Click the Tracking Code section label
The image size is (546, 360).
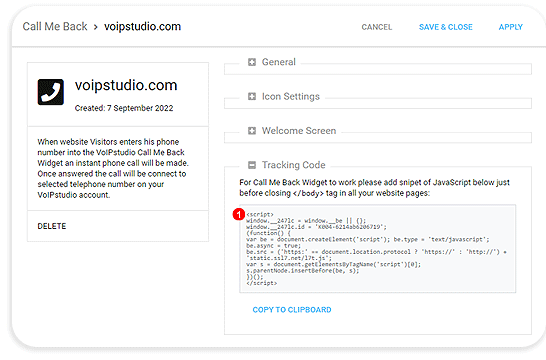pyautogui.click(x=294, y=165)
